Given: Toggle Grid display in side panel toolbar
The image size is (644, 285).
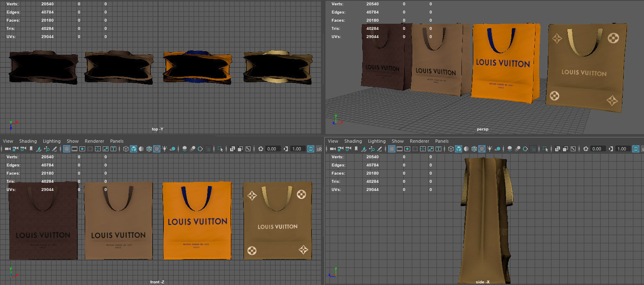Looking at the screenshot, I should click(392, 149).
